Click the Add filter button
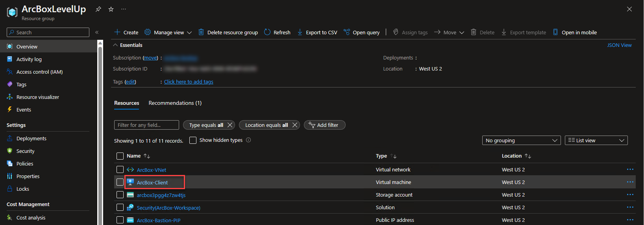 coord(325,125)
